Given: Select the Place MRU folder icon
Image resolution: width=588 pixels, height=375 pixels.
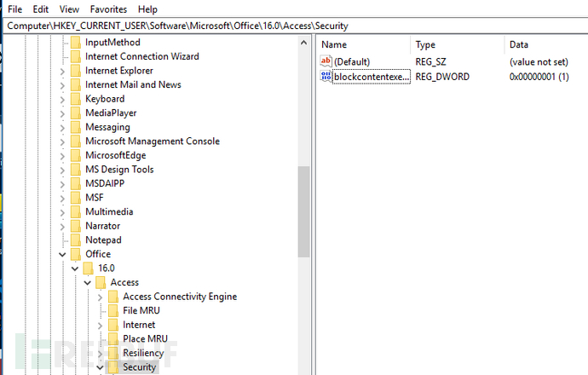Looking at the screenshot, I should pyautogui.click(x=112, y=339).
